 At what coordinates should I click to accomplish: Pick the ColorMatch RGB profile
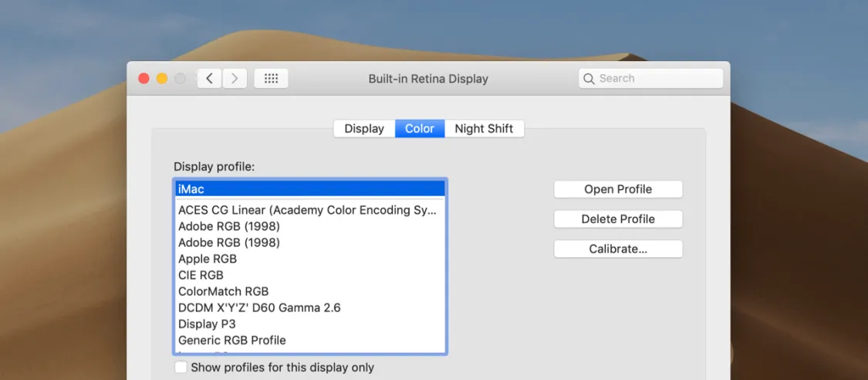click(x=311, y=291)
